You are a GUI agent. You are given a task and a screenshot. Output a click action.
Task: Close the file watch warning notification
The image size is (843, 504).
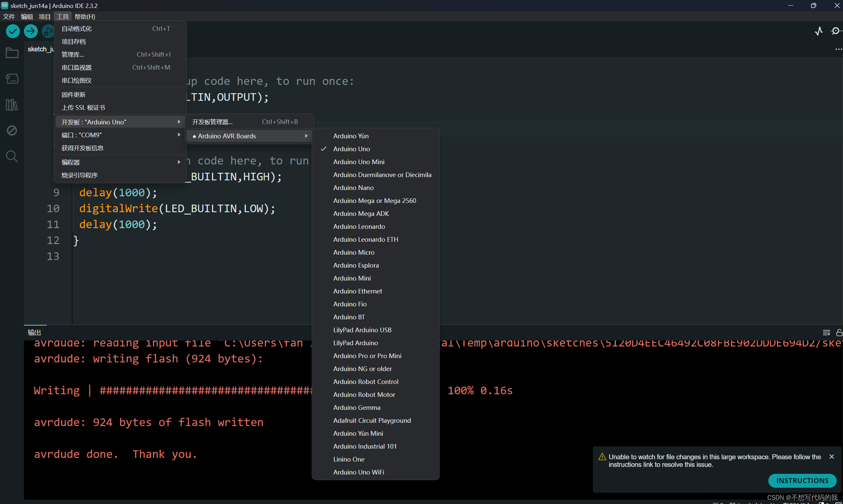click(x=831, y=457)
